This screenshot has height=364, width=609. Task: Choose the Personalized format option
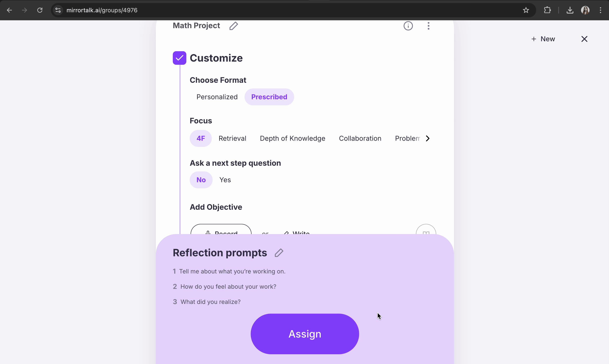pyautogui.click(x=217, y=97)
